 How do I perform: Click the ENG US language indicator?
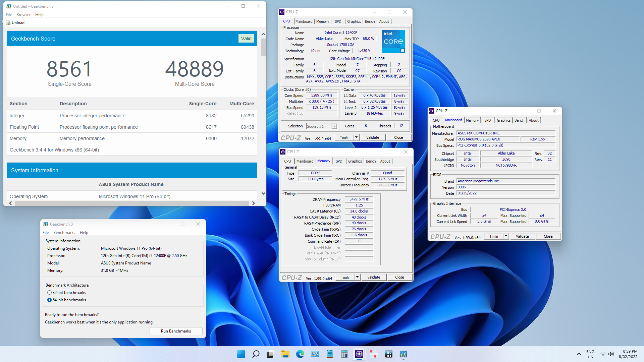pos(590,354)
